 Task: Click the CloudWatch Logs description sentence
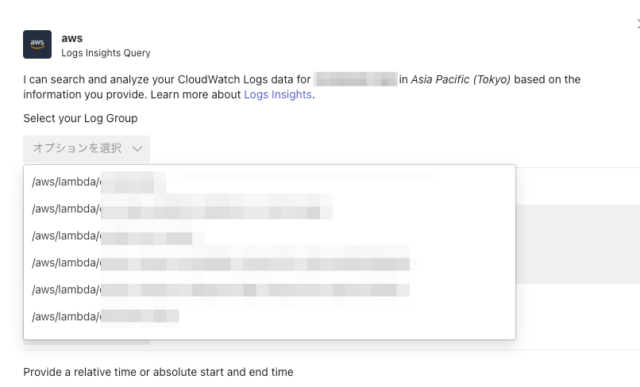[302, 87]
